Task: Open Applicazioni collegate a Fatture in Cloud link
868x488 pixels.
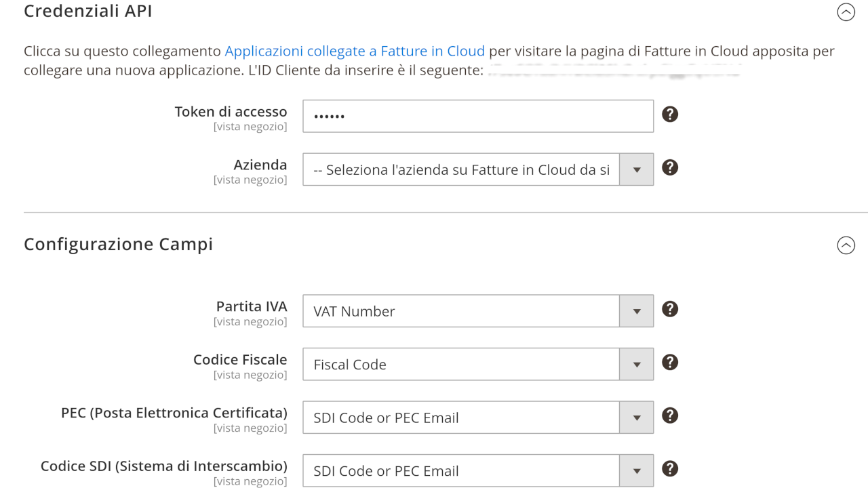Action: pos(355,51)
